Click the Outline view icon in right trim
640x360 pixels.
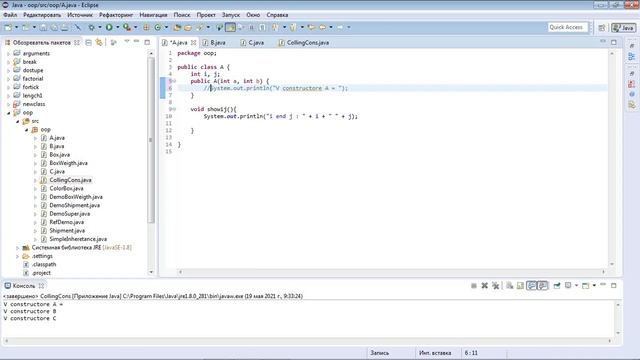[632, 57]
